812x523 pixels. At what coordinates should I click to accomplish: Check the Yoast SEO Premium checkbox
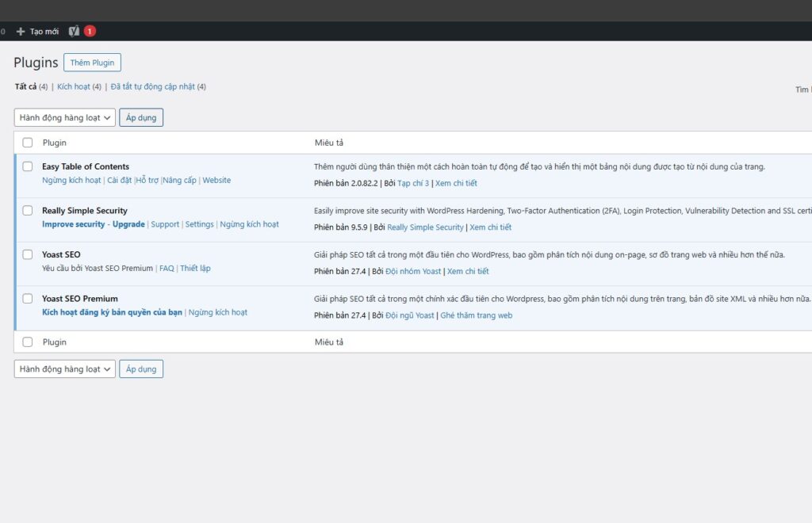[x=28, y=299]
